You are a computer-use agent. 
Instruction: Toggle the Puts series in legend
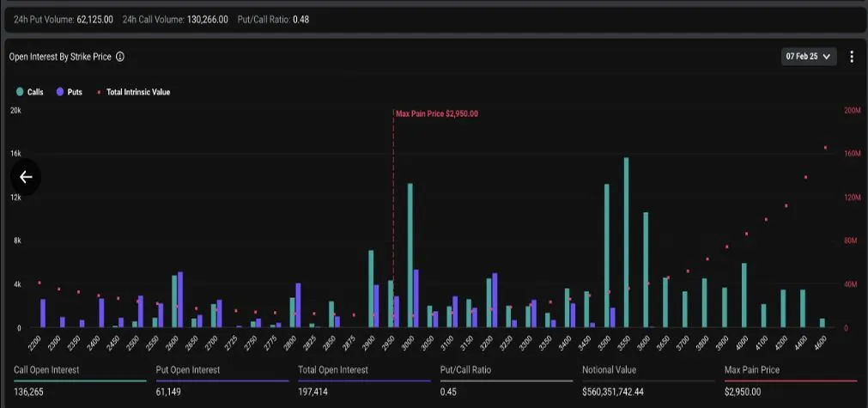(69, 92)
